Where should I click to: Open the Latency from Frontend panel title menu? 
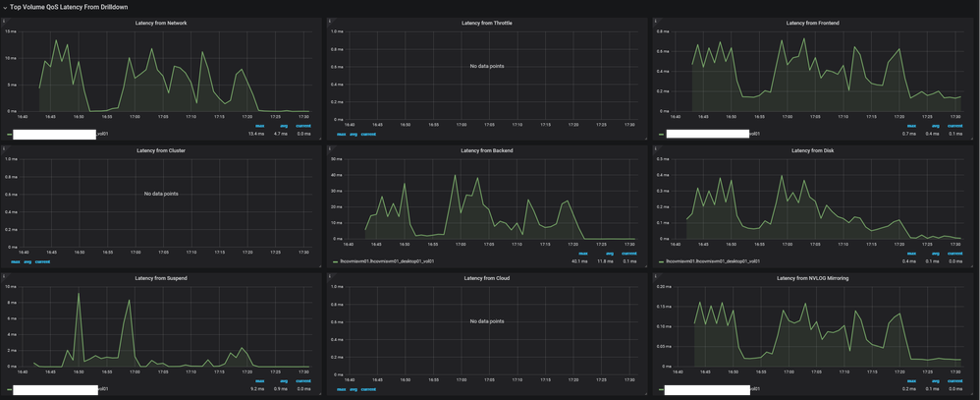812,23
